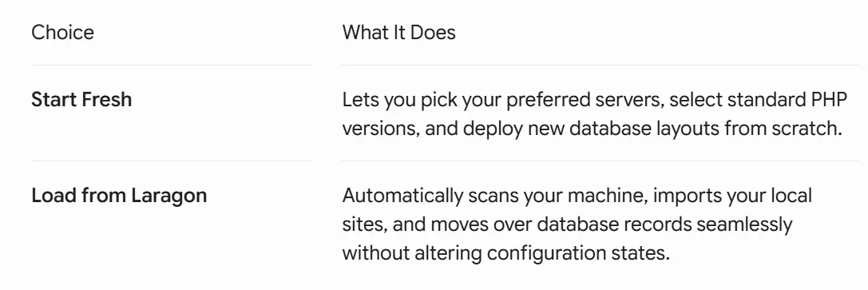Click the line starting "Lets you pick your preferred"
The height and width of the screenshot is (290, 868).
click(x=595, y=100)
